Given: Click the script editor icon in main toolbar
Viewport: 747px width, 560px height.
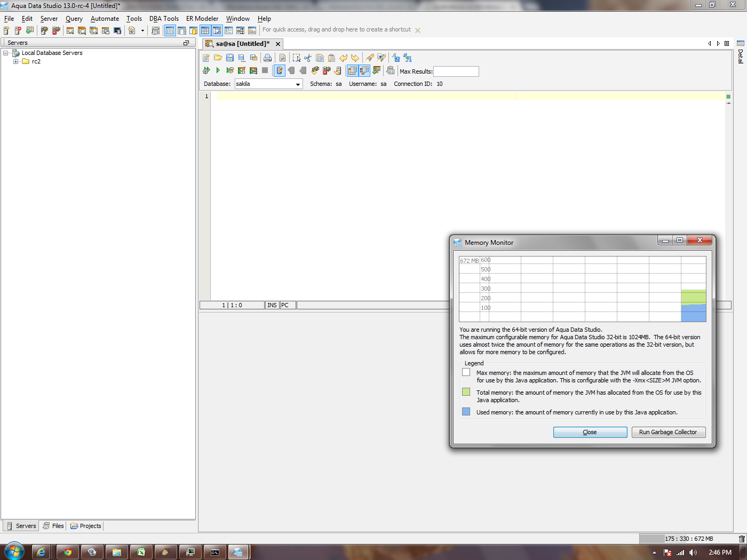Looking at the screenshot, I should click(132, 30).
